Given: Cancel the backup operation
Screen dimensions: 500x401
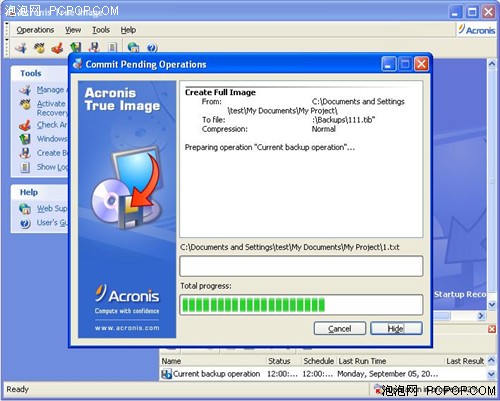Looking at the screenshot, I should [340, 329].
